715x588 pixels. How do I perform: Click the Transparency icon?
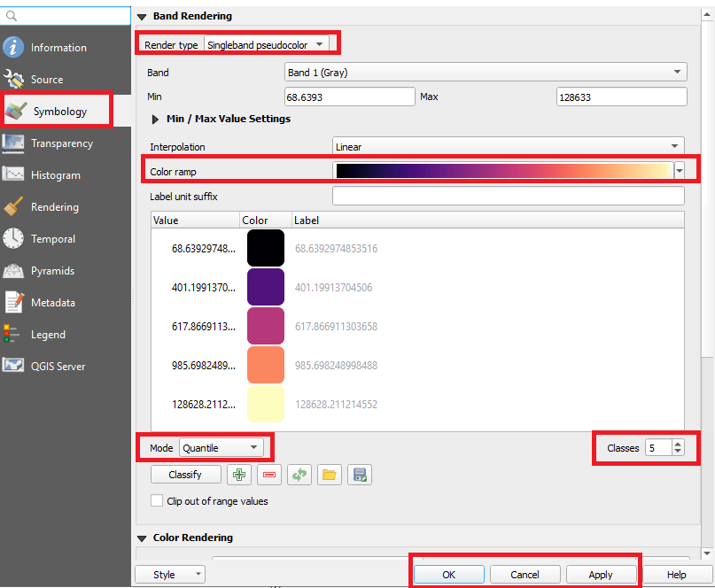click(13, 143)
